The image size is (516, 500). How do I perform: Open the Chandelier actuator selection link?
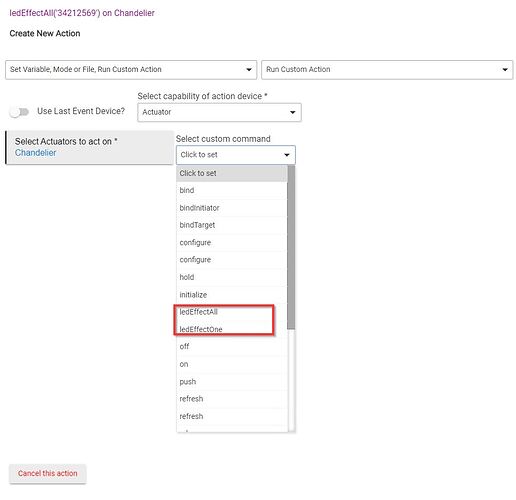[x=35, y=153]
